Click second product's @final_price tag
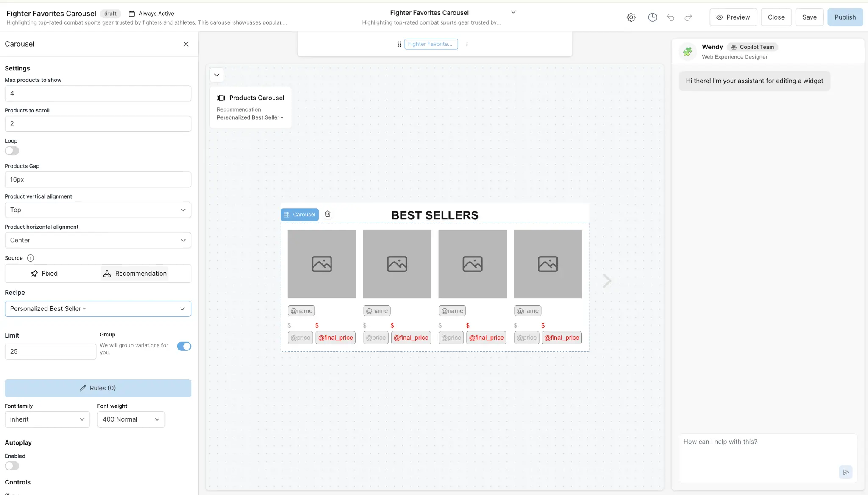 411,338
